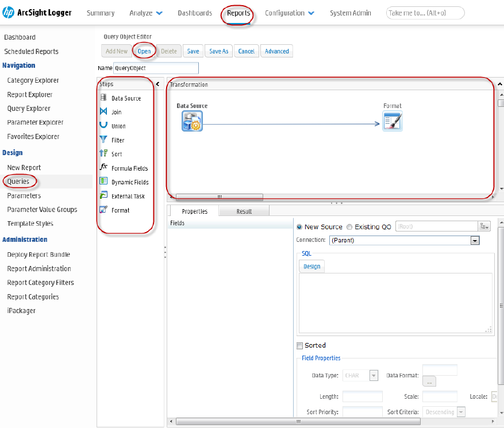The image size is (504, 428).
Task: Click the Data Source step icon
Action: (103, 97)
